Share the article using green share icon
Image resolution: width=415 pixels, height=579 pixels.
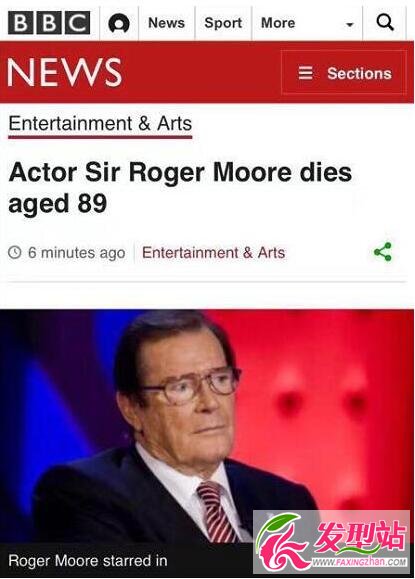383,252
